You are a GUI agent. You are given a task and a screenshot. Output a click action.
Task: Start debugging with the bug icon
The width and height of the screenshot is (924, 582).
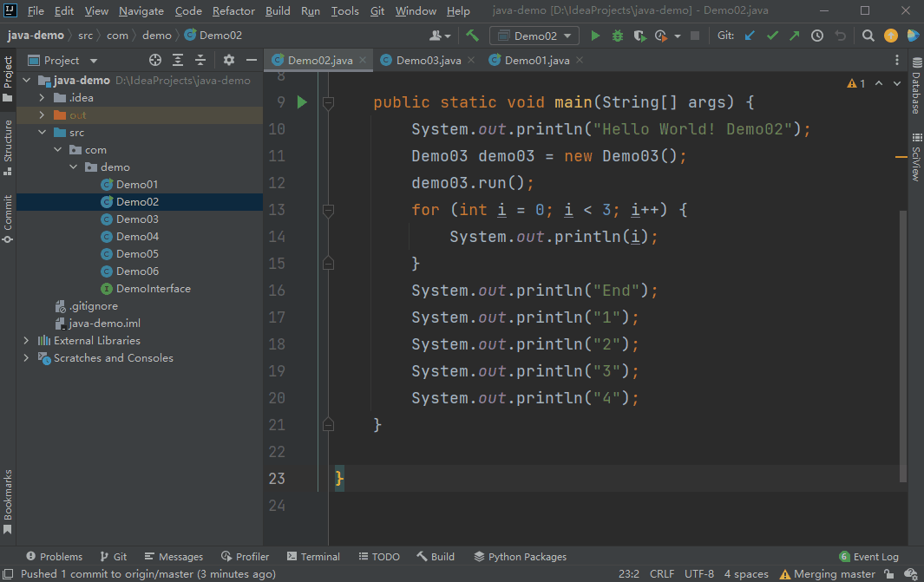pyautogui.click(x=617, y=36)
